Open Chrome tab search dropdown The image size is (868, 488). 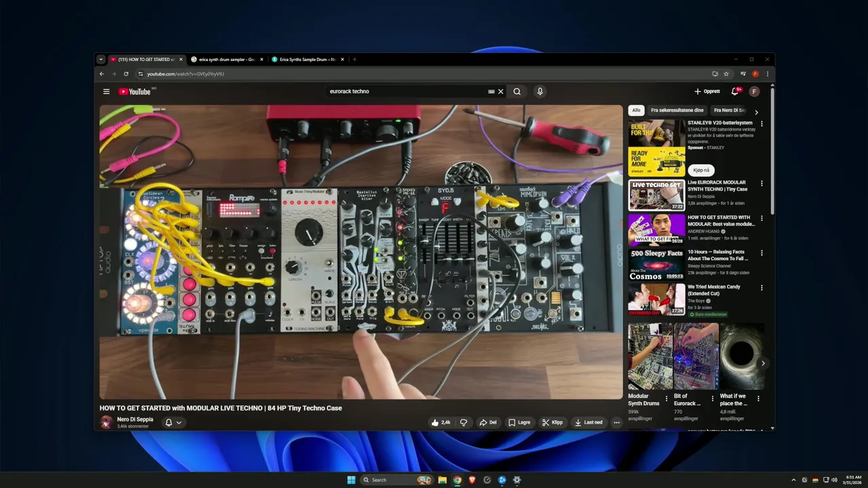pos(101,60)
